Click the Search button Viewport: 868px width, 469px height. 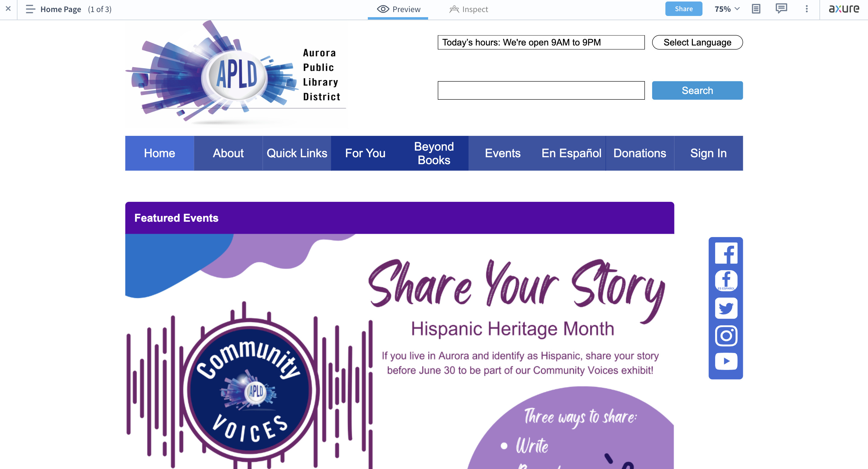[x=698, y=90]
